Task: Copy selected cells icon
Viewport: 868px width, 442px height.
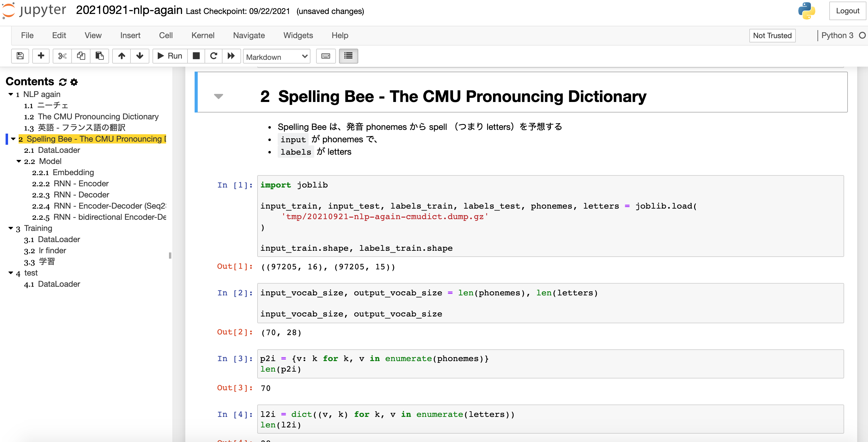Action: (81, 56)
